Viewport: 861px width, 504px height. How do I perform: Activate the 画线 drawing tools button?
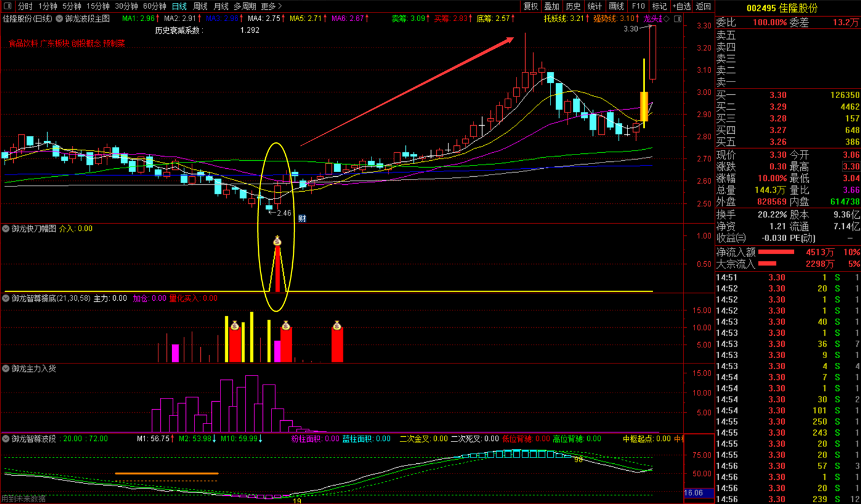tap(616, 6)
